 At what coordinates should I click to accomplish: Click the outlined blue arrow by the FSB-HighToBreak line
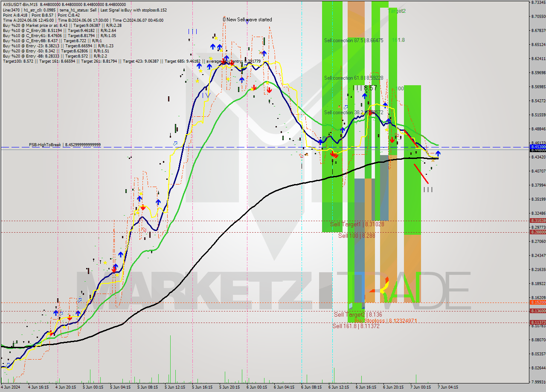[175, 144]
